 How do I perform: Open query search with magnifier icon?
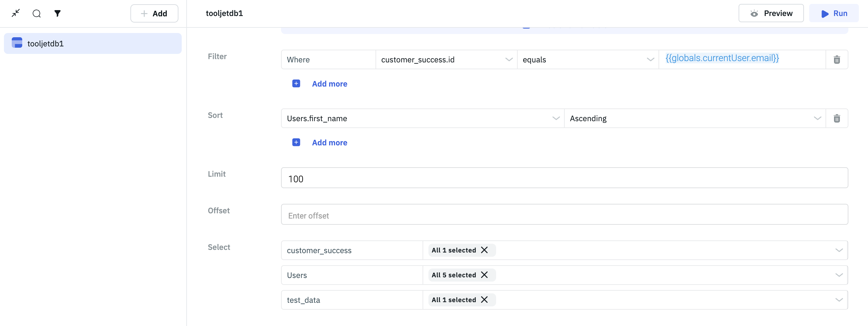37,13
